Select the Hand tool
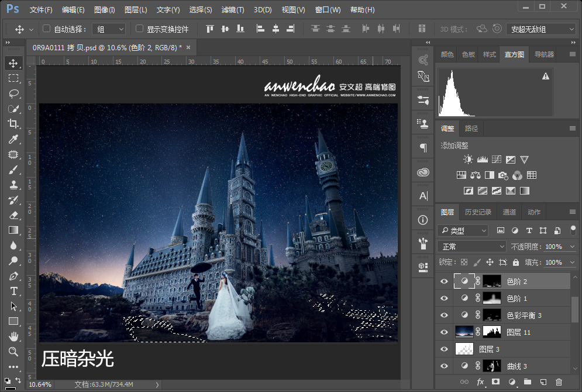The height and width of the screenshot is (392, 582). [x=13, y=337]
